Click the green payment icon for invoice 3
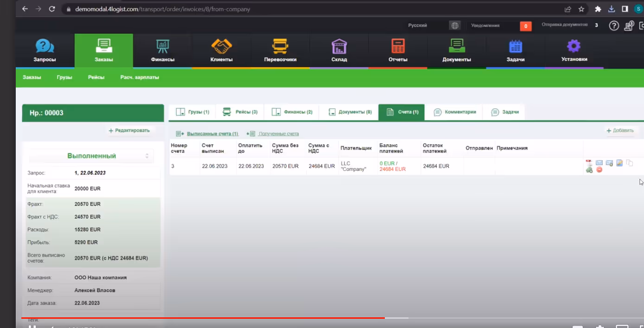644x328 pixels. [x=589, y=170]
